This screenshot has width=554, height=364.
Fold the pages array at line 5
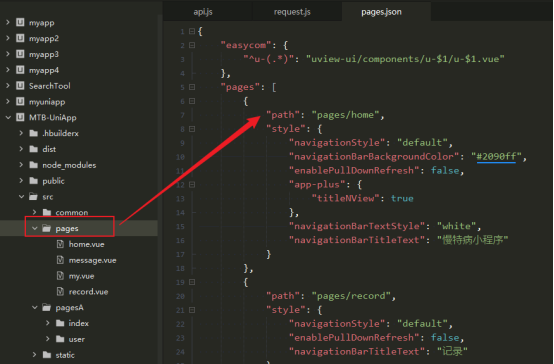click(x=192, y=87)
